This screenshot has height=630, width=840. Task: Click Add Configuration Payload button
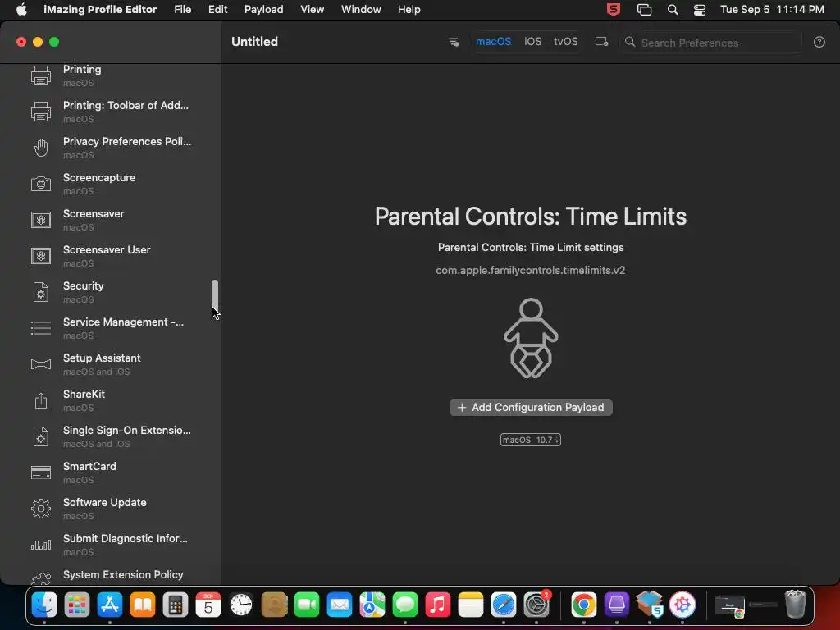click(531, 407)
